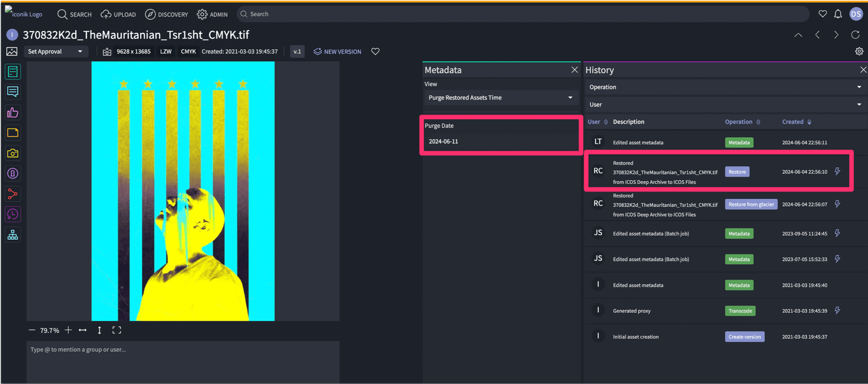Click the LZW compression tag

(166, 51)
